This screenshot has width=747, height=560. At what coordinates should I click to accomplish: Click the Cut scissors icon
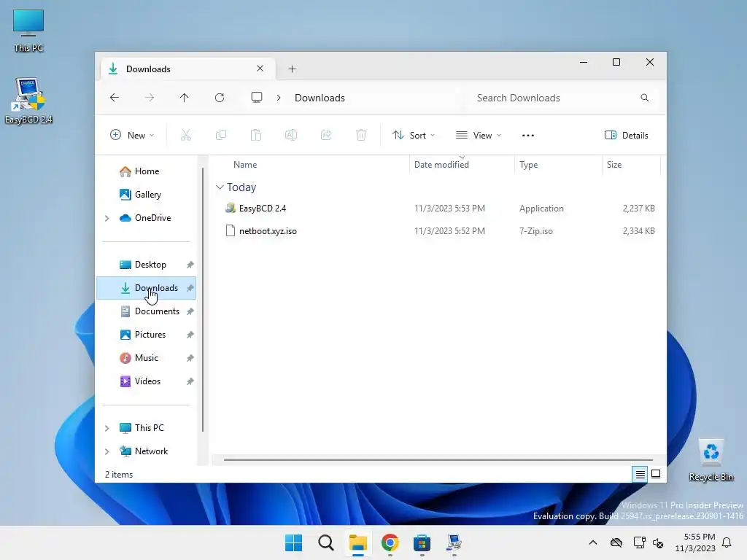pyautogui.click(x=186, y=135)
